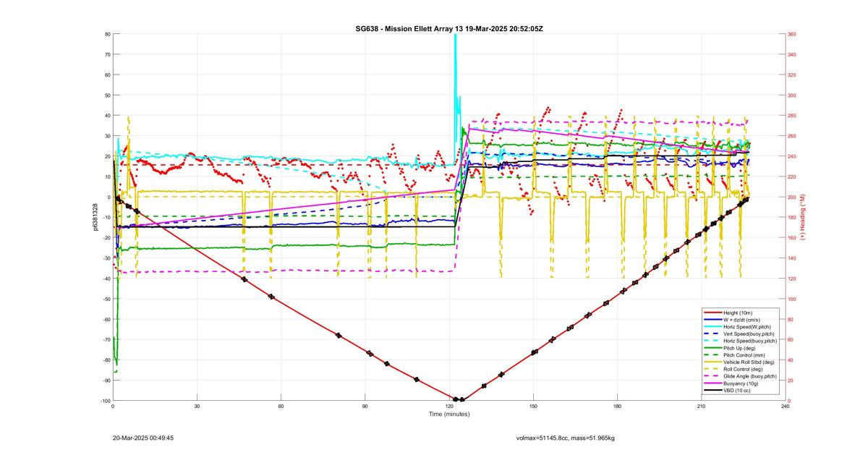The height and width of the screenshot is (450, 868).
Task: Click the '-100' tick on left y-axis
Action: (105, 401)
